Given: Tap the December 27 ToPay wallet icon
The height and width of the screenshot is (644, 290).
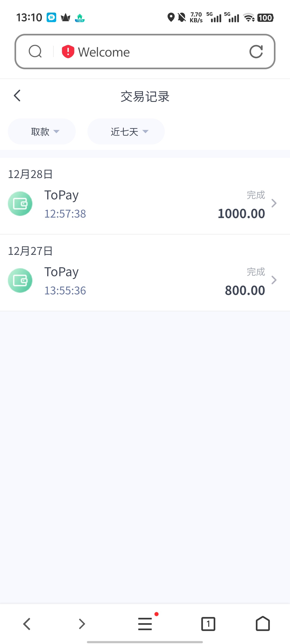Looking at the screenshot, I should coord(20,280).
